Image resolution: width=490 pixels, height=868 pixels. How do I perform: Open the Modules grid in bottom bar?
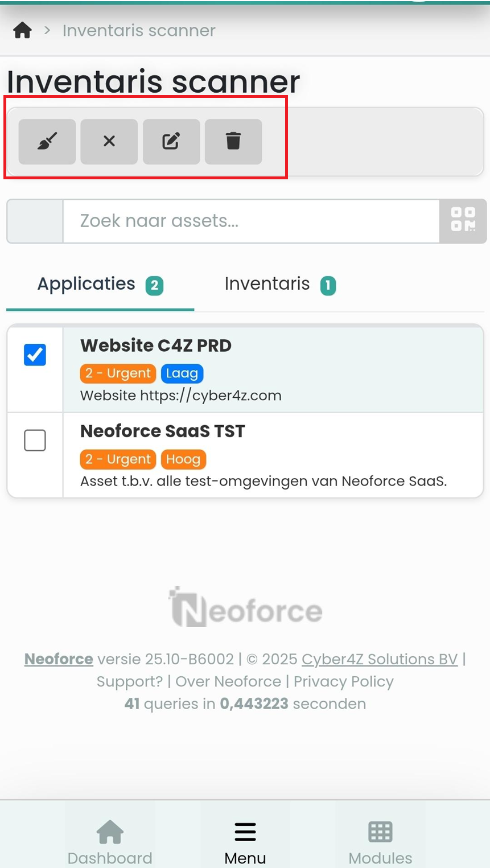pyautogui.click(x=380, y=842)
